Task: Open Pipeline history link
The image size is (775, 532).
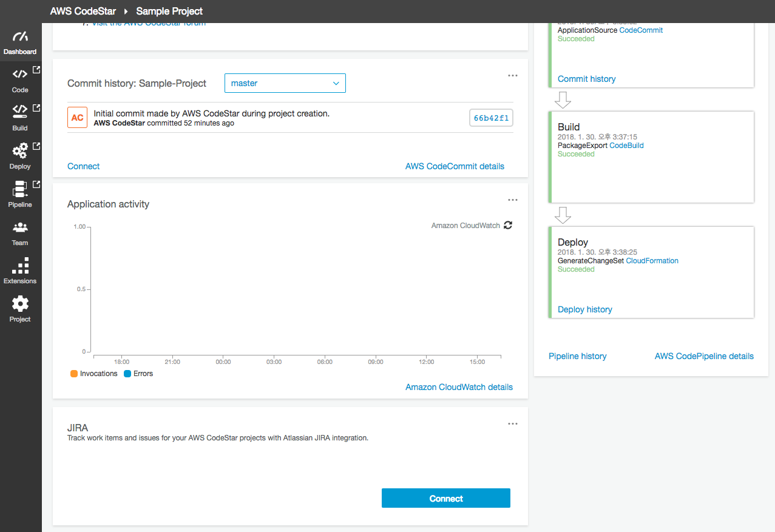Action: [577, 356]
